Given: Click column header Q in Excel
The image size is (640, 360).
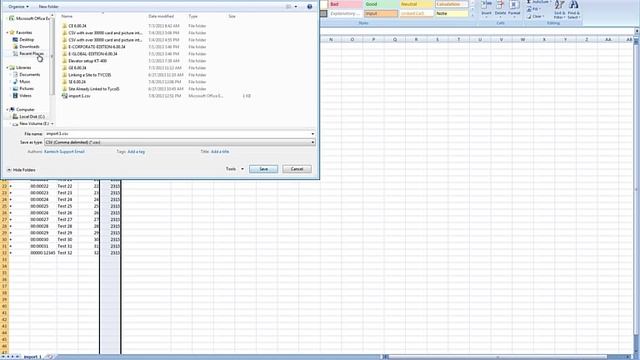Looking at the screenshot, I should click(x=395, y=40).
